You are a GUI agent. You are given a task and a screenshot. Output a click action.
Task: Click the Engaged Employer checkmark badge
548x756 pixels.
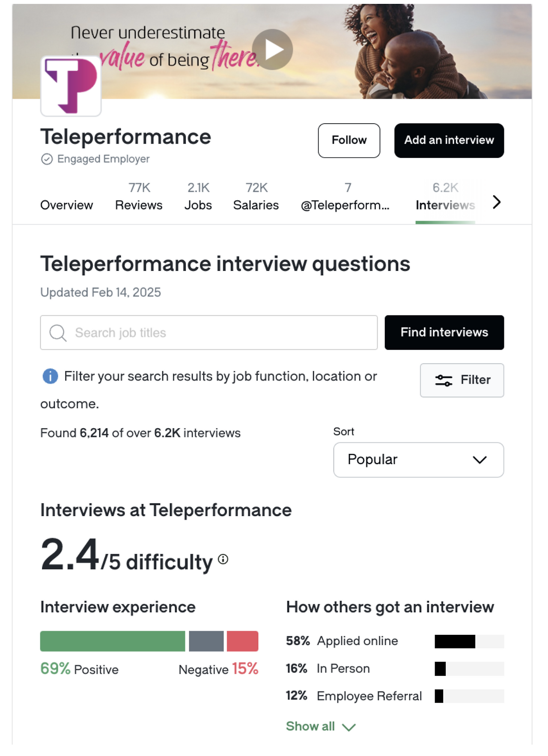click(x=47, y=159)
